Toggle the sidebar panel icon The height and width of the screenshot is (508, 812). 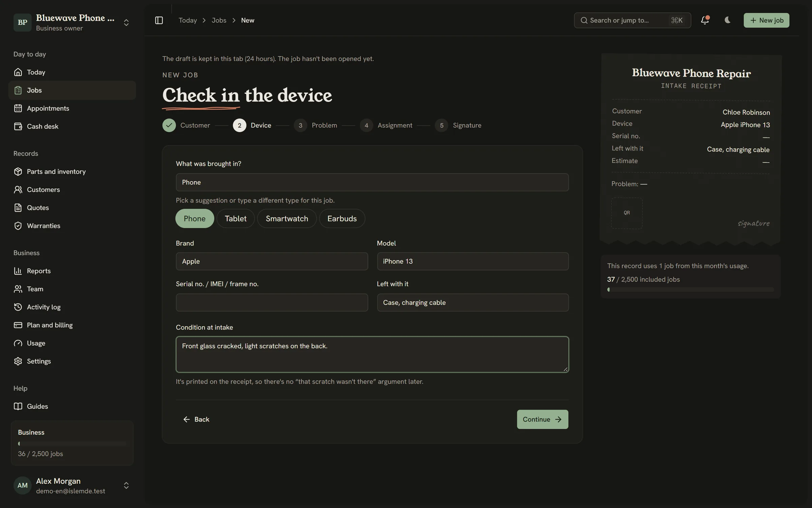tap(159, 20)
